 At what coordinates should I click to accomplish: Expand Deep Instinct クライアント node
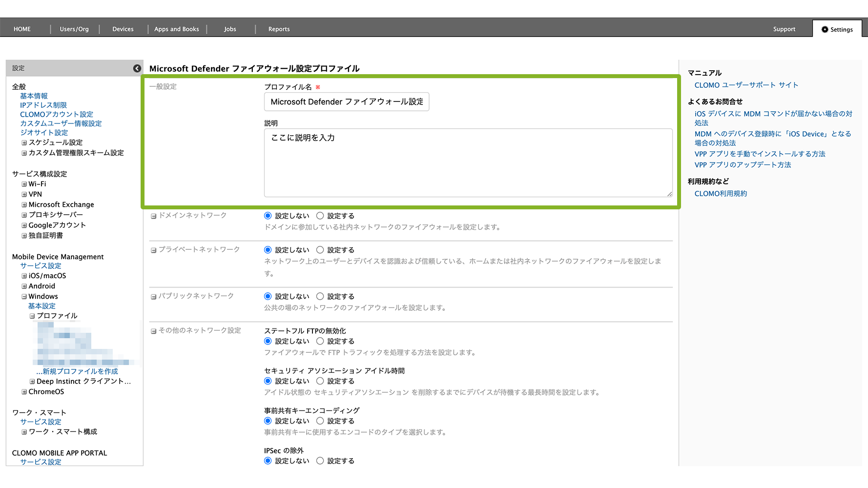(32, 382)
